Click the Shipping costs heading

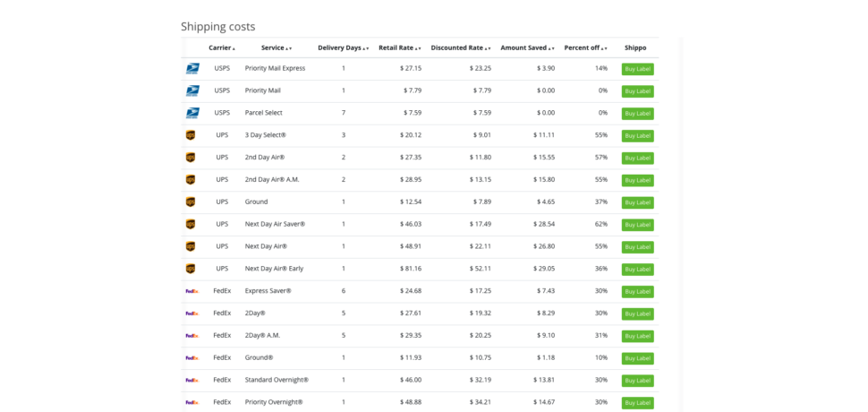(x=218, y=27)
